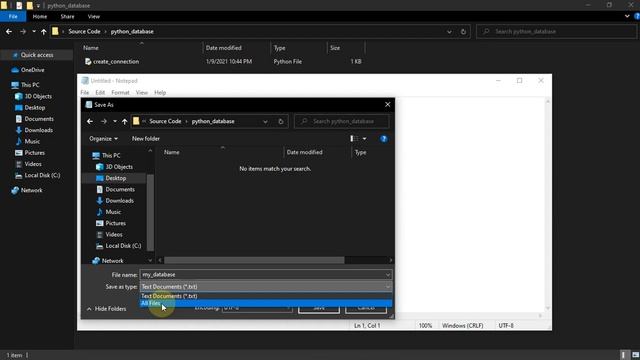Open Home tab in File Explorer ribbon
Viewport: 640px width, 360px height.
click(40, 16)
